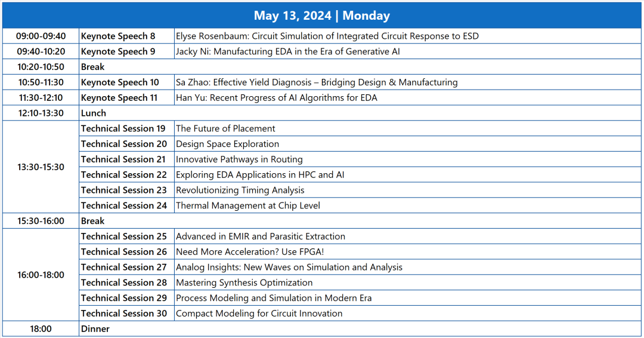644x338 pixels.
Task: Open Elyse Rosenbaum's ESD keynote title
Action: coord(327,36)
